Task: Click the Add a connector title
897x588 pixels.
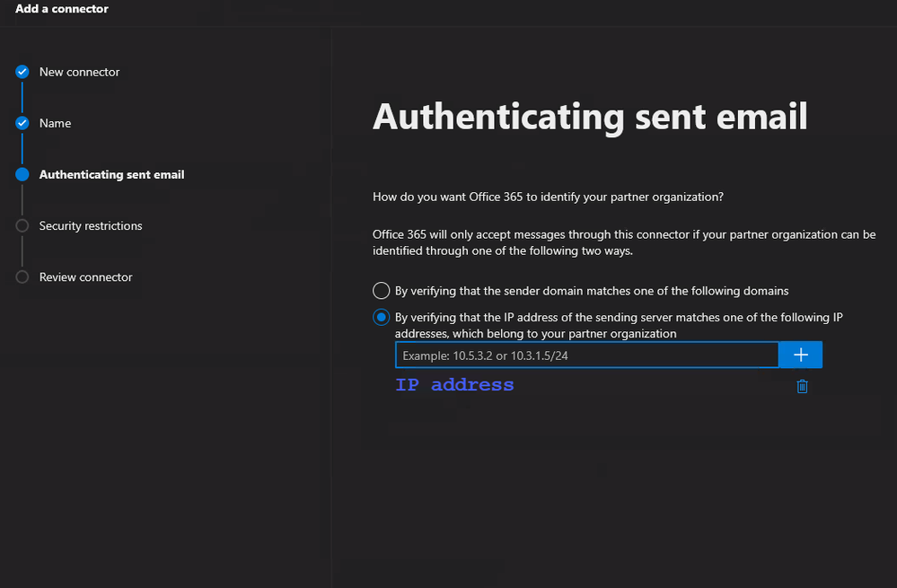Action: (62, 9)
